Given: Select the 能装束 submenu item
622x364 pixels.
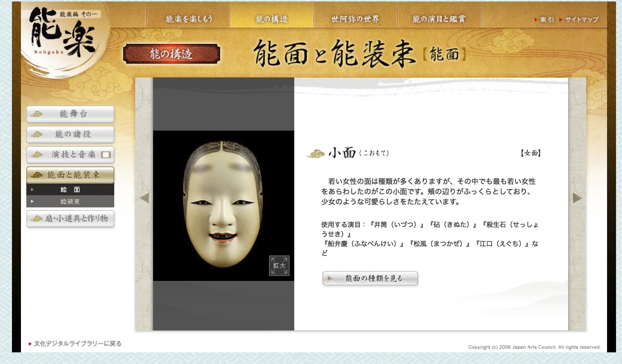Looking at the screenshot, I should pyautogui.click(x=70, y=201).
